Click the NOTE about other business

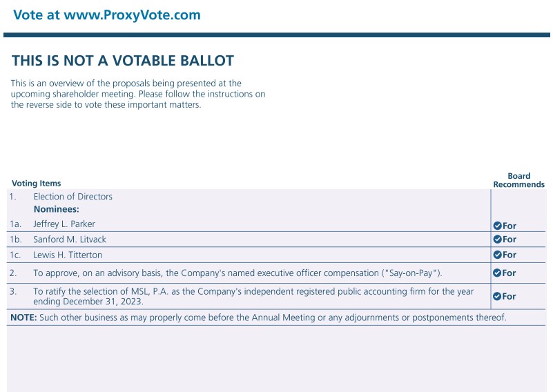(258, 317)
